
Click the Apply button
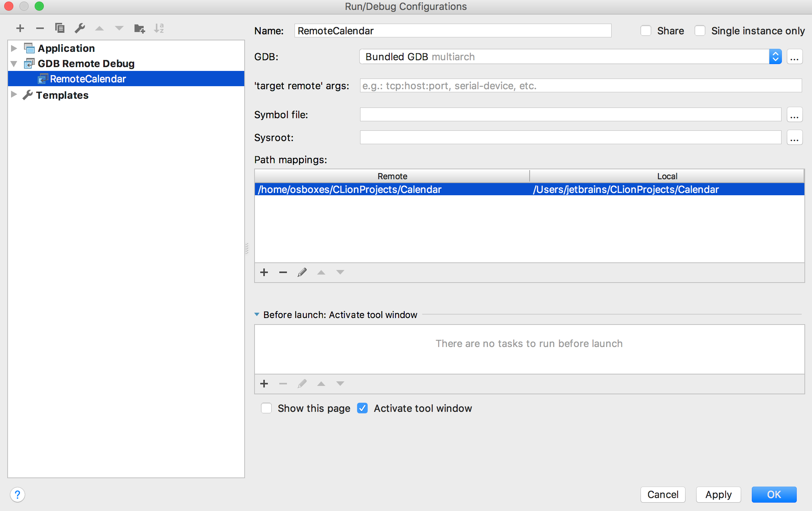click(x=718, y=495)
